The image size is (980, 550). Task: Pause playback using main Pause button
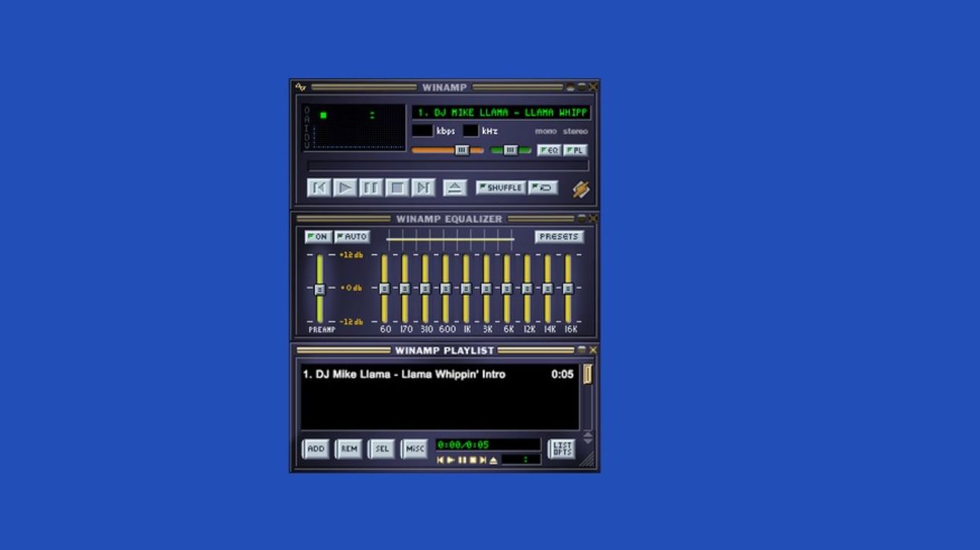(x=371, y=188)
